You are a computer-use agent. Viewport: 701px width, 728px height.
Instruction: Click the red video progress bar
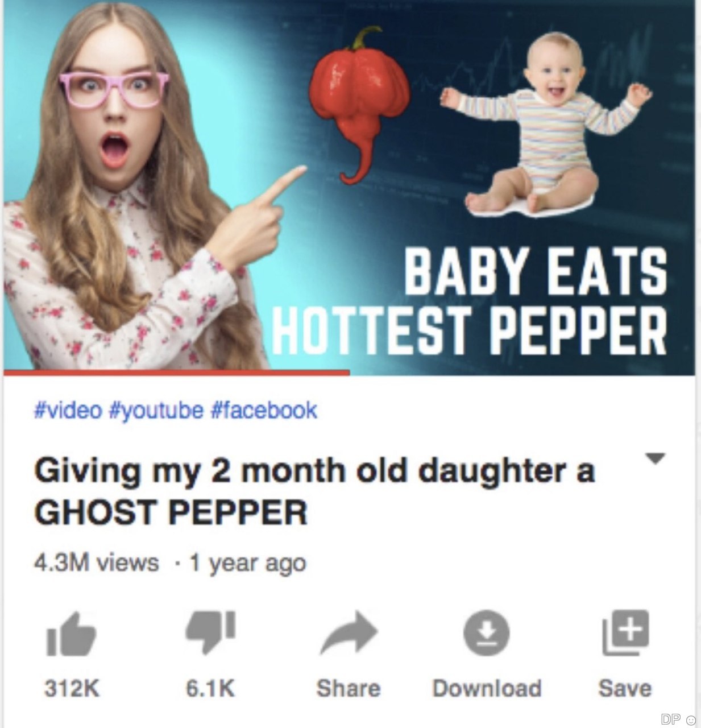177,373
